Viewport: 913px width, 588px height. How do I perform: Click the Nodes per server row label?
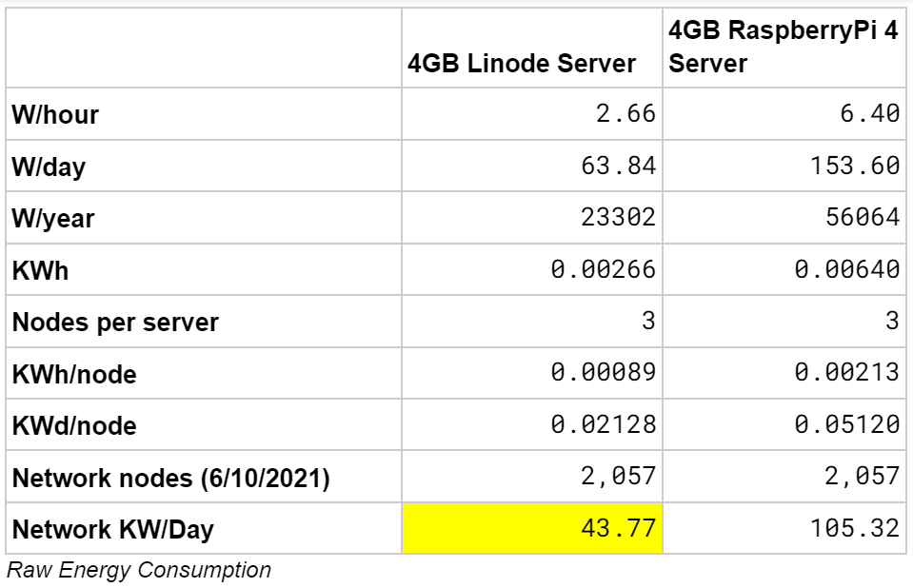[115, 322]
